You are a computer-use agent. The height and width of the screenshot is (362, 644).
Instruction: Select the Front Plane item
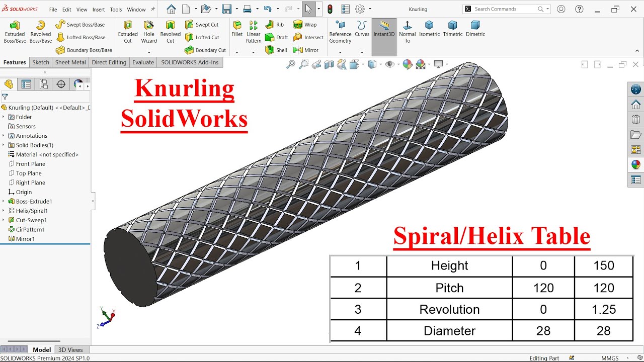[x=27, y=164]
